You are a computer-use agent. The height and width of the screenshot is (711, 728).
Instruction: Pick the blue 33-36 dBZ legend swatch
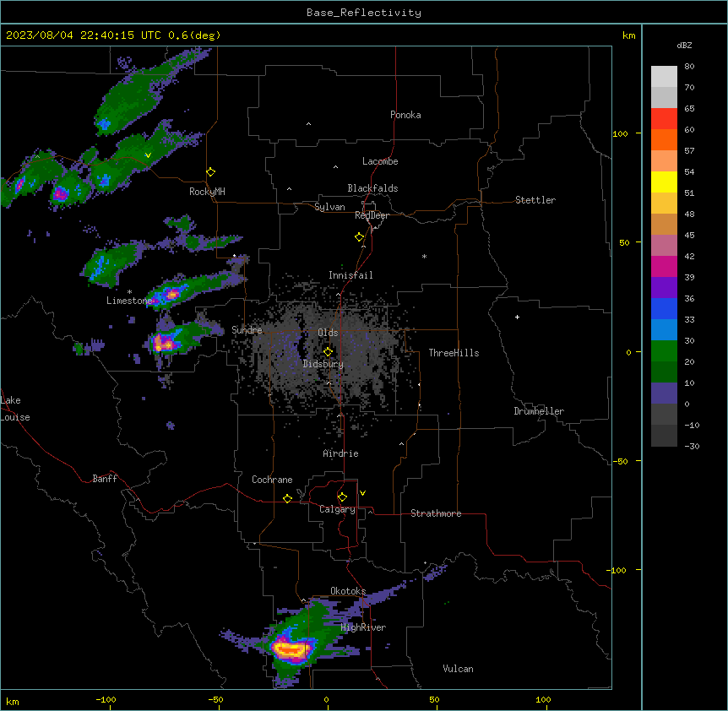click(x=664, y=308)
